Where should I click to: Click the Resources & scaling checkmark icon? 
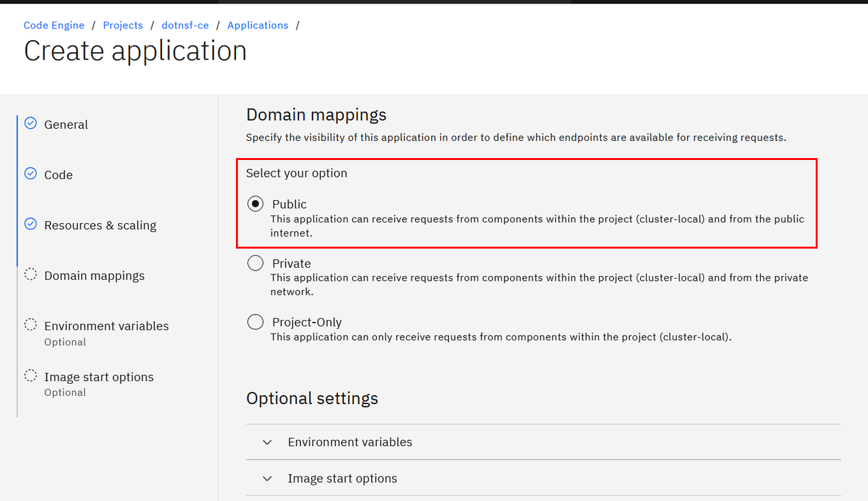tap(31, 224)
